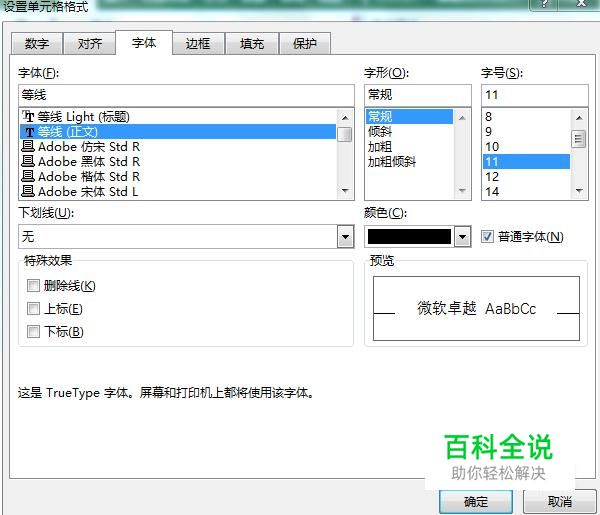
Task: Open the 颜色 color dropdown arrow
Action: pos(463,237)
